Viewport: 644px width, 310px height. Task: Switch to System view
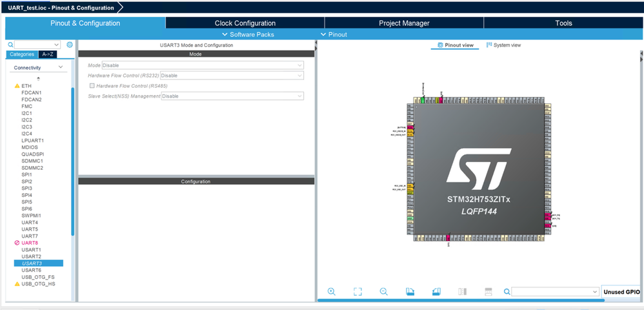pos(503,45)
